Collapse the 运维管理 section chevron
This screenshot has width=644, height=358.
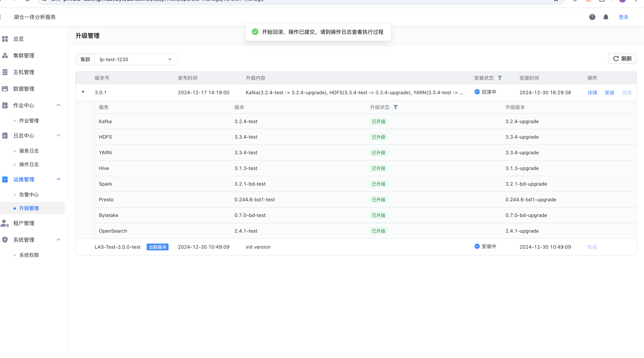pos(59,179)
